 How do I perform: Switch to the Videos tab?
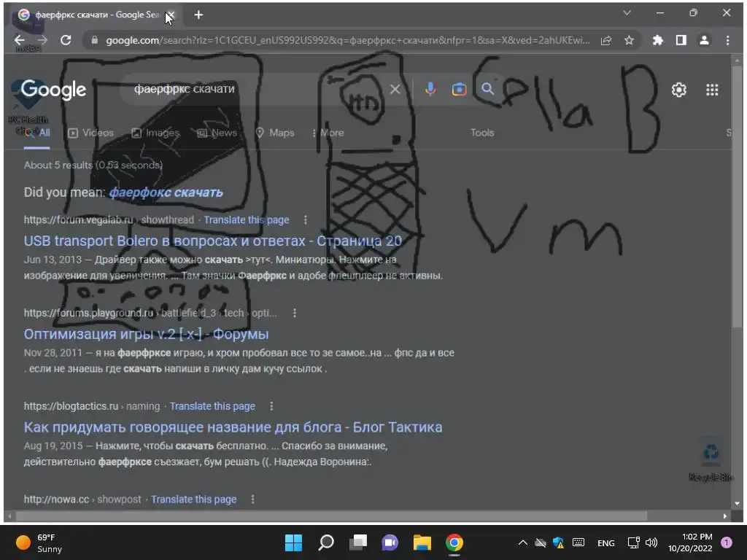point(90,133)
